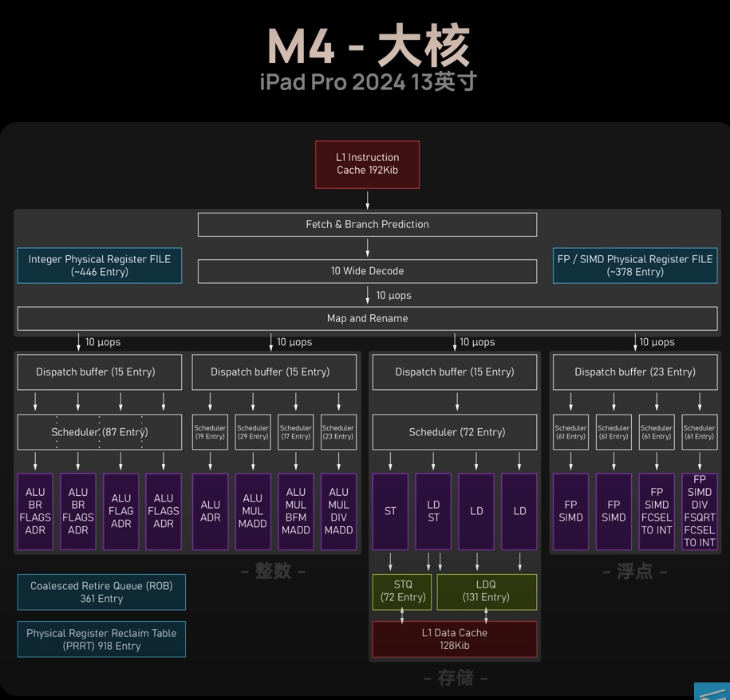Select the ALU FLAGS ADR unit without BR
Screen dimensions: 730x700
point(164,512)
